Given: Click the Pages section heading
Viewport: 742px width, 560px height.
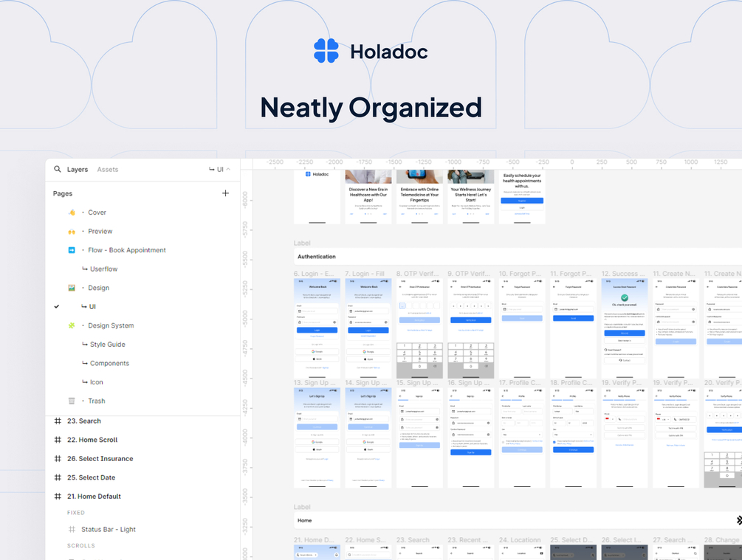Looking at the screenshot, I should (63, 193).
